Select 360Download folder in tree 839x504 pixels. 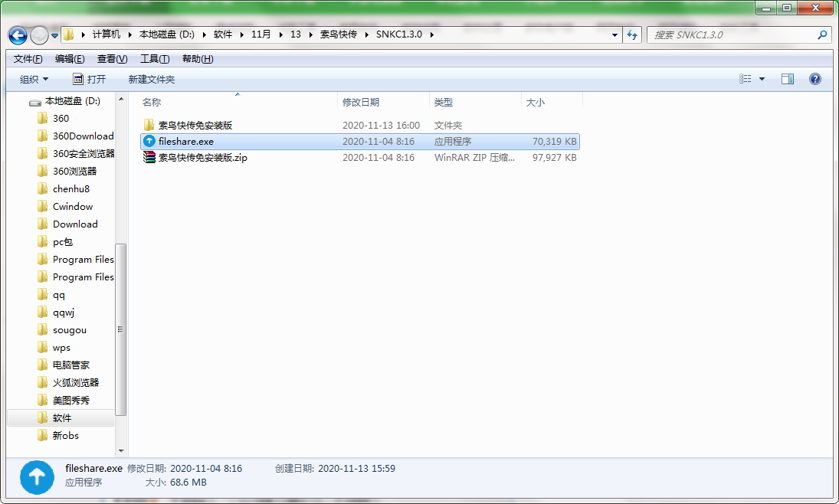tap(83, 136)
